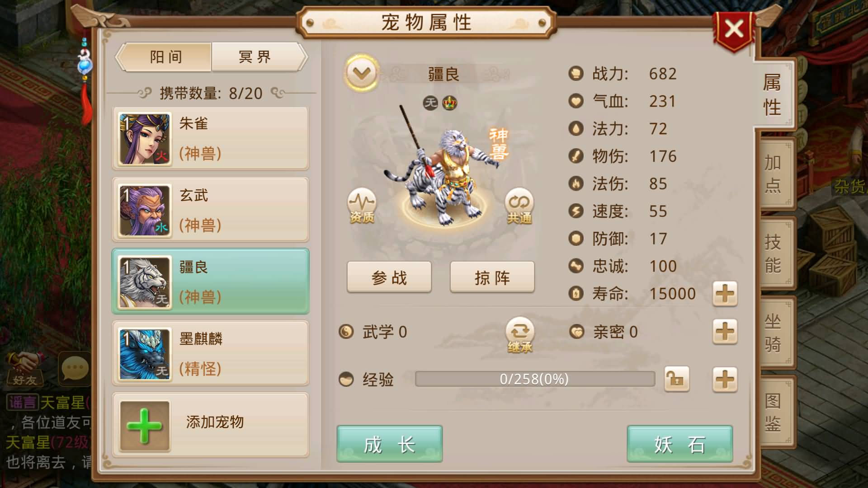
Task: Click the 成长 growth button
Action: 389,444
